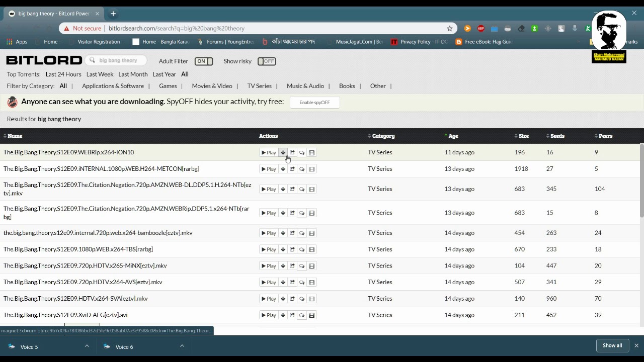Expand Voice 6 download item menu

[x=182, y=346]
